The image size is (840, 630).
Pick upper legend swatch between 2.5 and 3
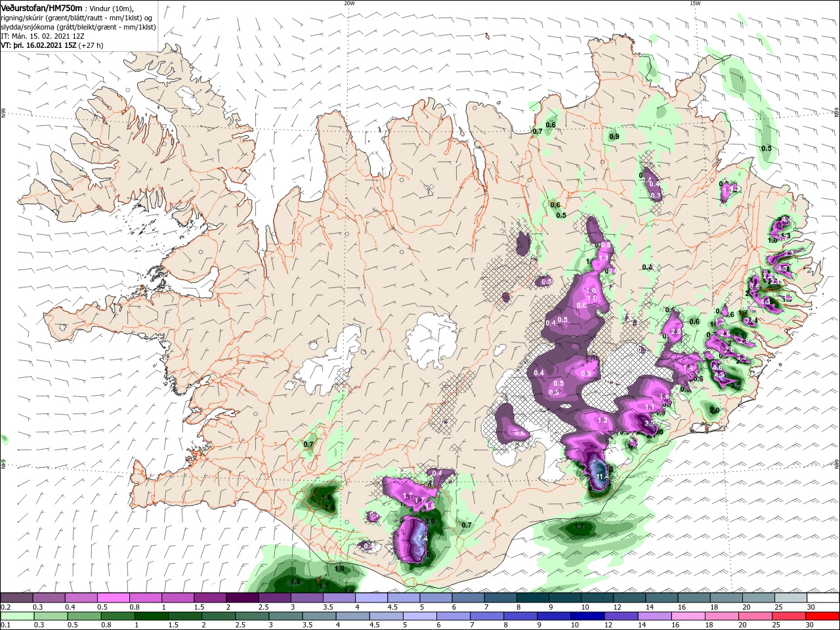[x=275, y=598]
